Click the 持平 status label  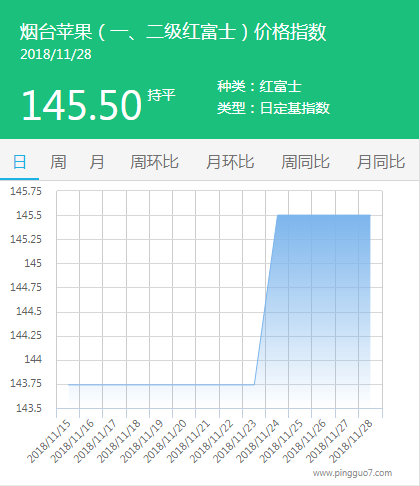[x=161, y=95]
